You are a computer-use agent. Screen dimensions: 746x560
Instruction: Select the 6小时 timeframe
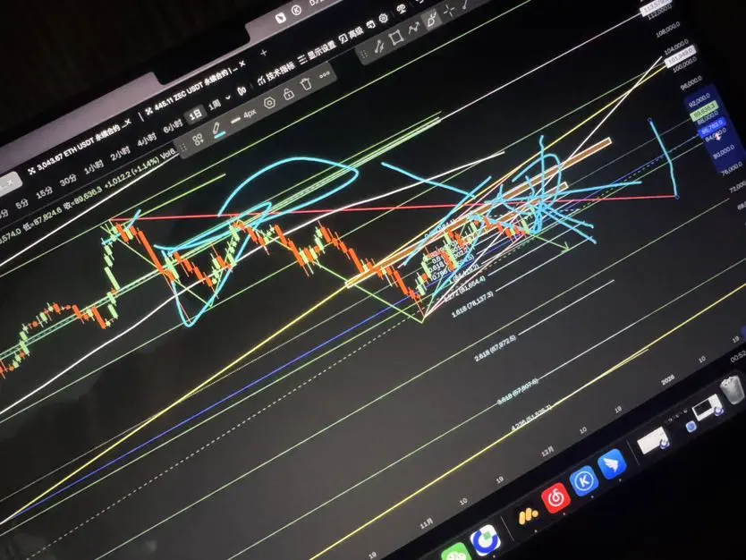(x=173, y=126)
